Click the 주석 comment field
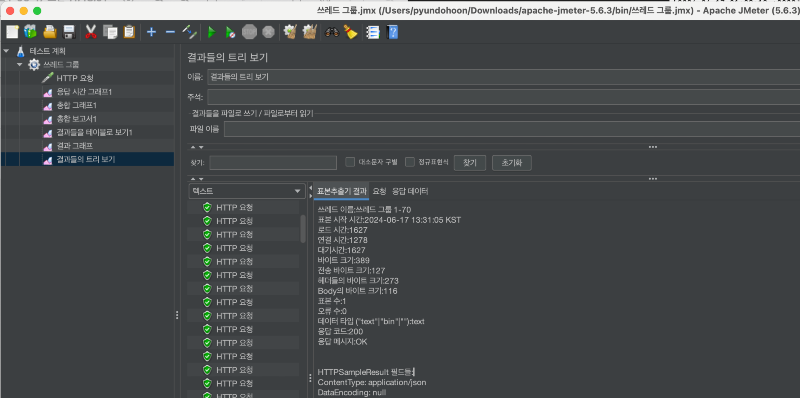Image resolution: width=800 pixels, height=398 pixels. pyautogui.click(x=504, y=97)
